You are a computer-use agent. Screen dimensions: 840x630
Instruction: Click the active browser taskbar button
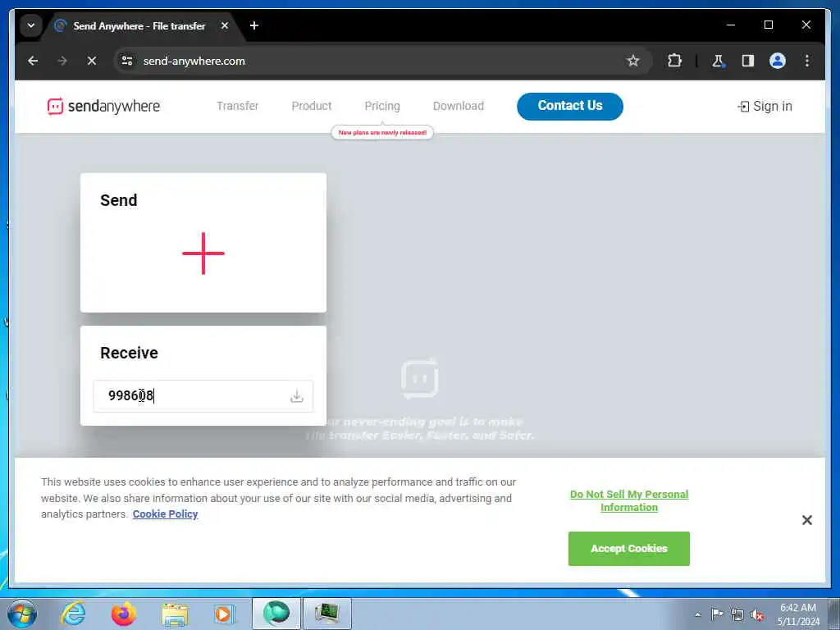tap(276, 614)
